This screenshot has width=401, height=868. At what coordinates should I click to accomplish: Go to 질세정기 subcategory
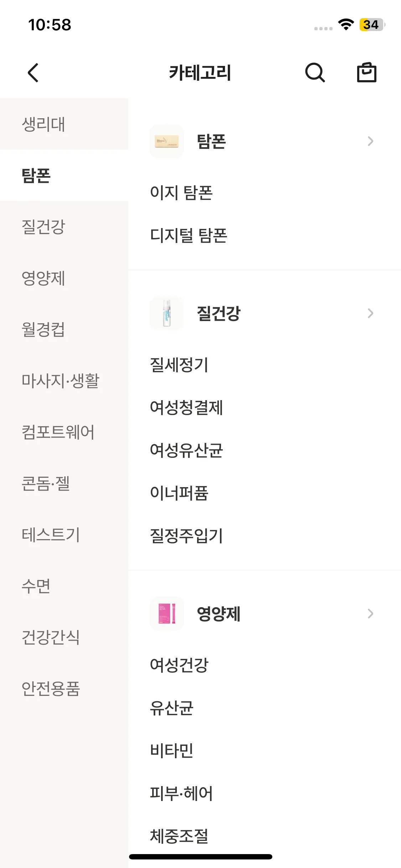point(179,365)
